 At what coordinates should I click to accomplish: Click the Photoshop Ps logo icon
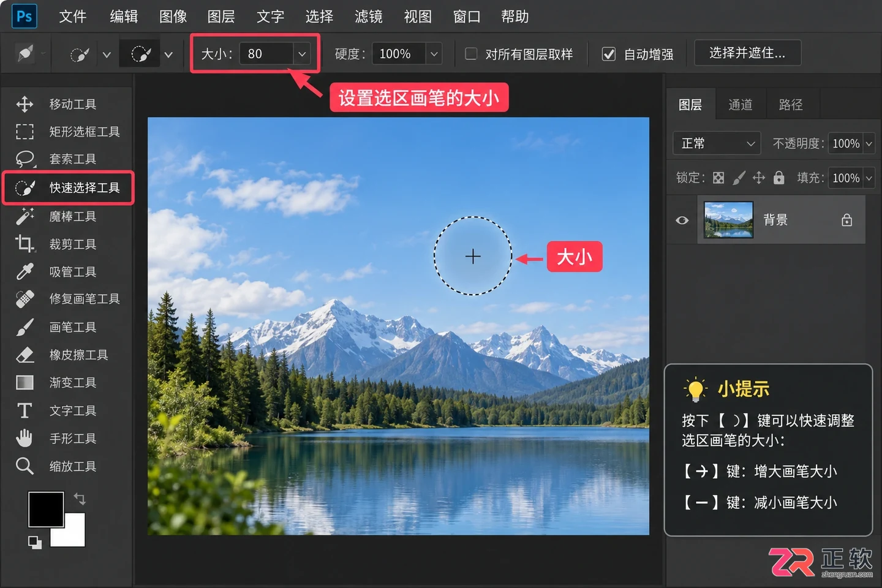click(24, 17)
